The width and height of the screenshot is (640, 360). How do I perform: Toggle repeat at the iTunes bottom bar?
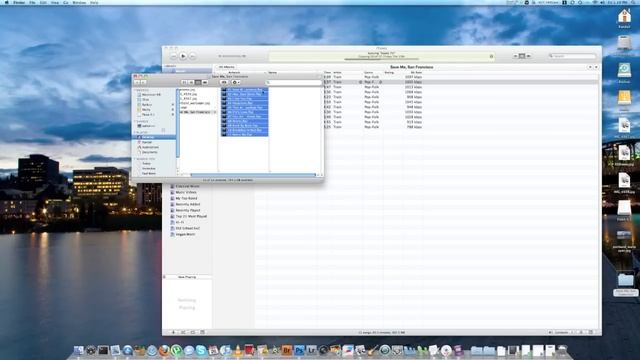[193, 332]
